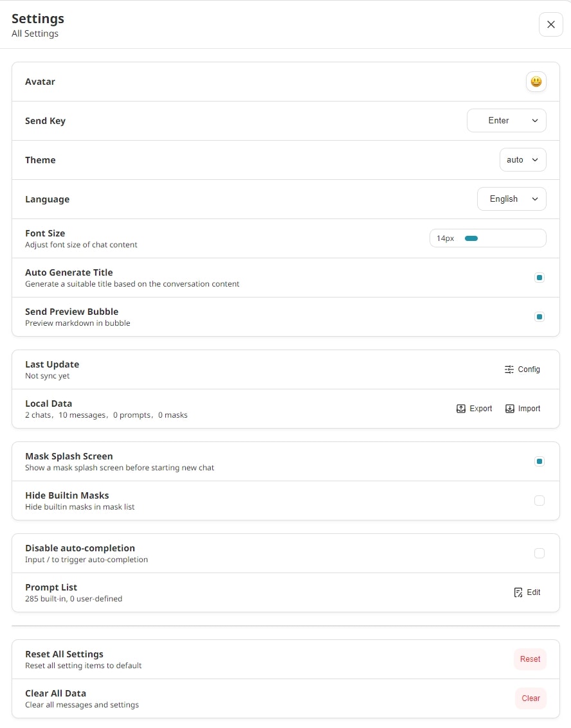The width and height of the screenshot is (571, 728).
Task: Close the Settings panel with X
Action: click(550, 24)
